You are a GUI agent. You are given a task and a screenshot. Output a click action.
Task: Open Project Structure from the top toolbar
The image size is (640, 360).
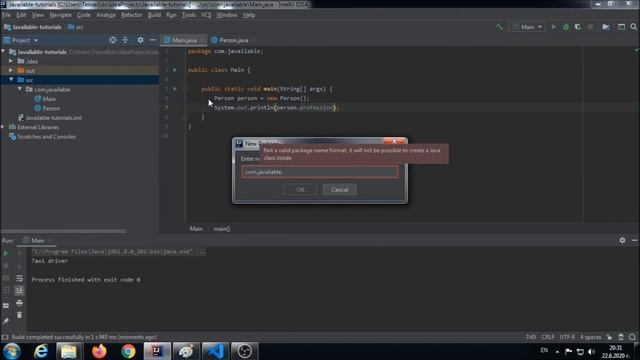[606, 27]
